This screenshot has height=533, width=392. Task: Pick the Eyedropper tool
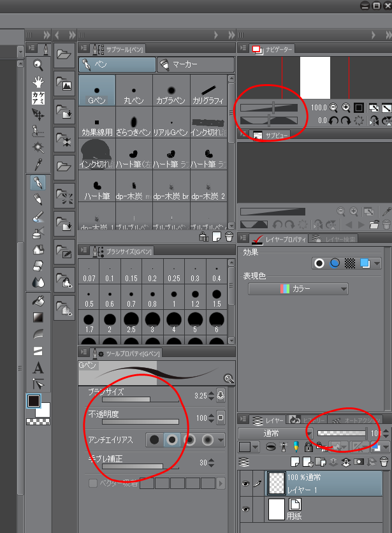(38, 164)
